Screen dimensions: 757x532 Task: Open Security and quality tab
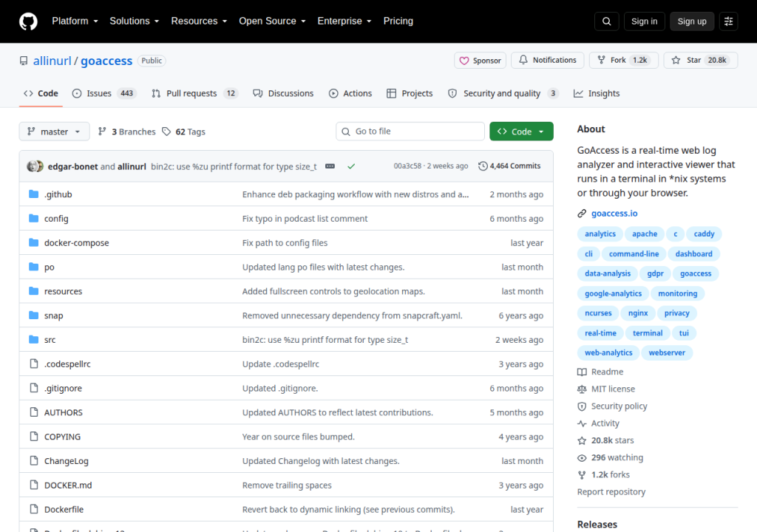tap(503, 93)
